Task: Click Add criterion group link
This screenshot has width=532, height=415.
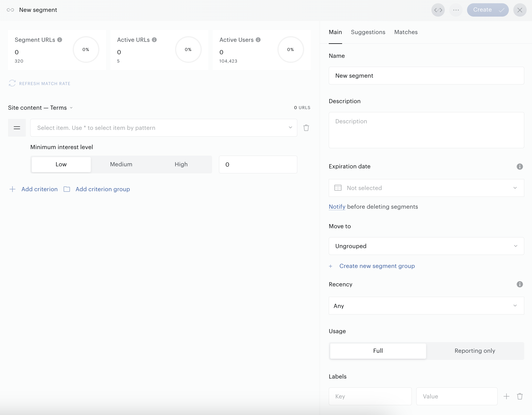Action: [x=103, y=189]
